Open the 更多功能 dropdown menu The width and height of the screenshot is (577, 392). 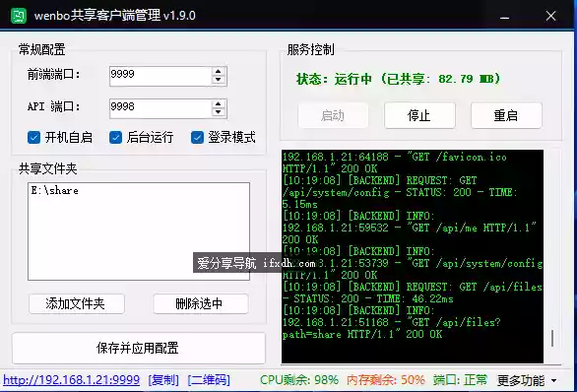pyautogui.click(x=527, y=380)
